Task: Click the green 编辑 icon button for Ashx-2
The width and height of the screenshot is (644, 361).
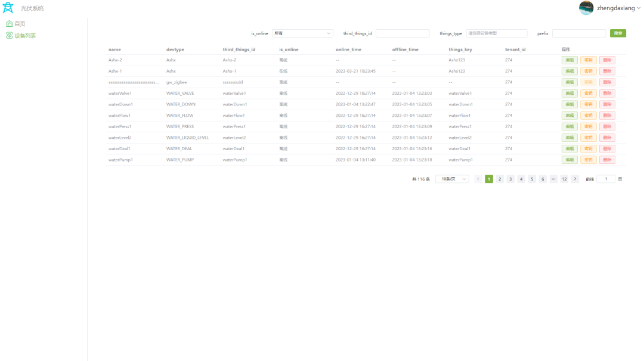Action: click(568, 60)
